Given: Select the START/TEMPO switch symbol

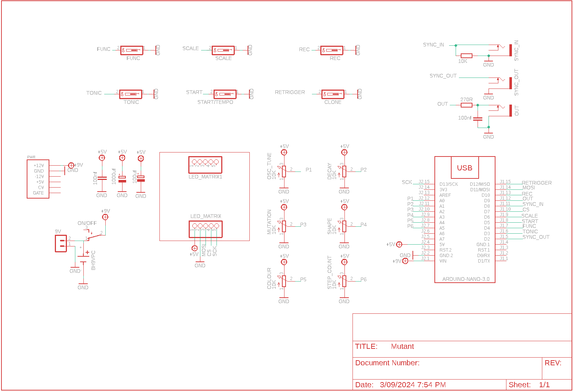Looking at the screenshot, I should click(225, 94).
